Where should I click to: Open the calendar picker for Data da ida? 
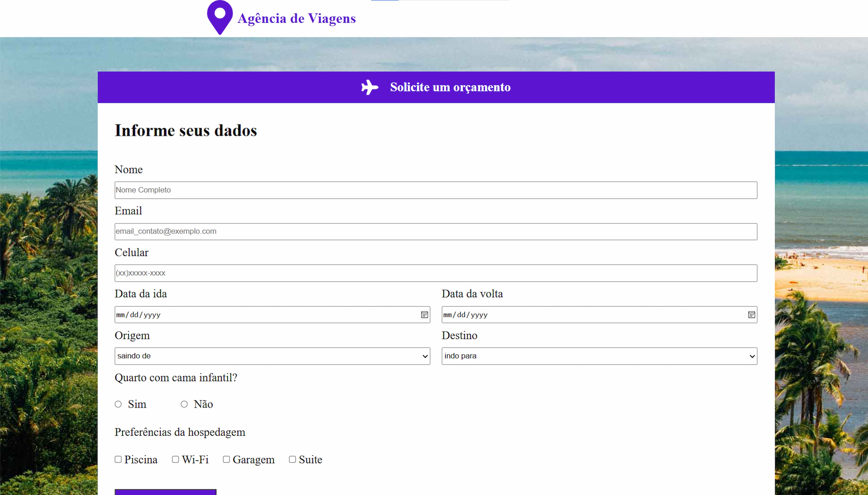tap(424, 314)
